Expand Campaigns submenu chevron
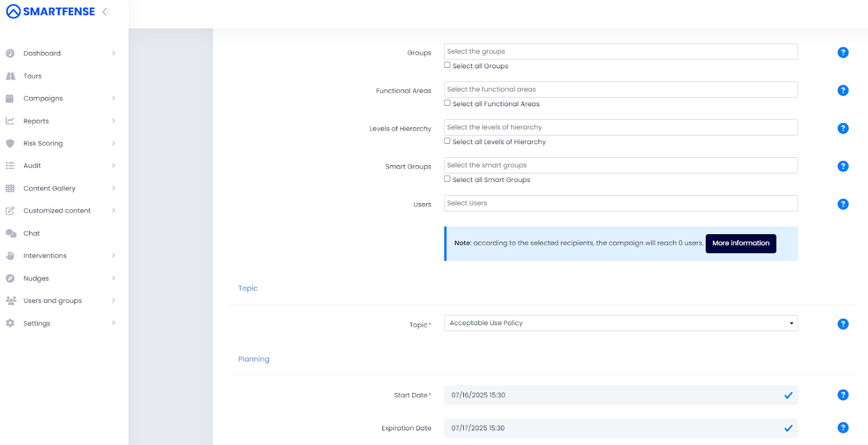 pos(113,98)
